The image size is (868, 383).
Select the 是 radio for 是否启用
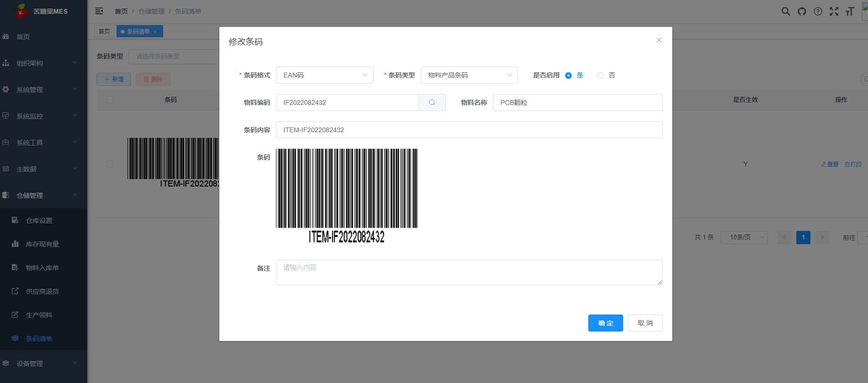568,76
